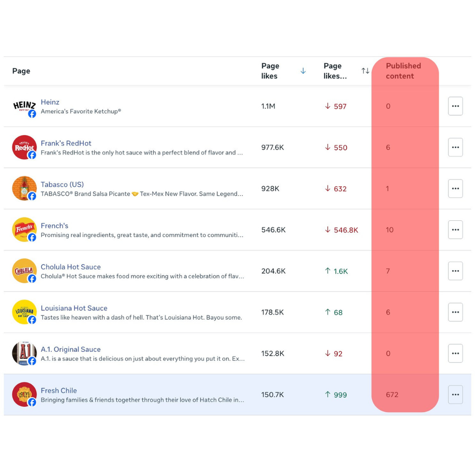The height and width of the screenshot is (476, 476).
Task: Click the Page column header
Action: point(21,71)
